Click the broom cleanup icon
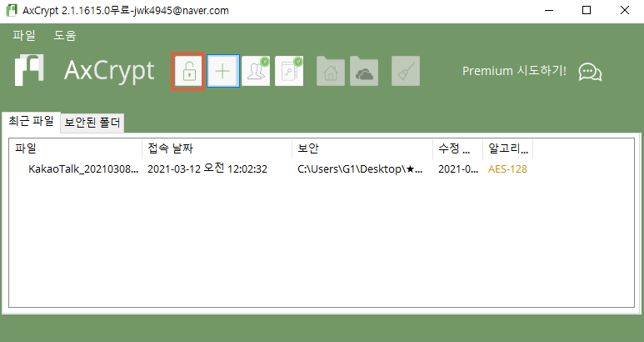This screenshot has height=342, width=644. click(x=406, y=71)
